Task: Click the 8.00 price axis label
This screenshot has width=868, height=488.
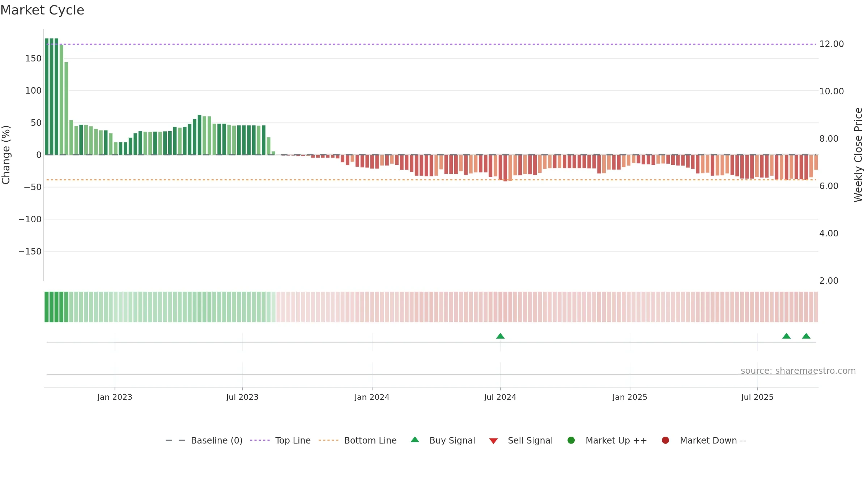Action: (x=829, y=139)
